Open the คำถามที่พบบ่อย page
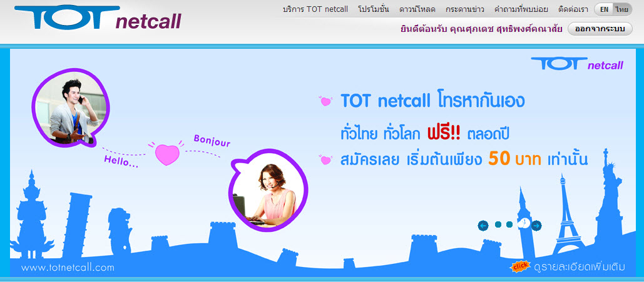 pyautogui.click(x=521, y=9)
